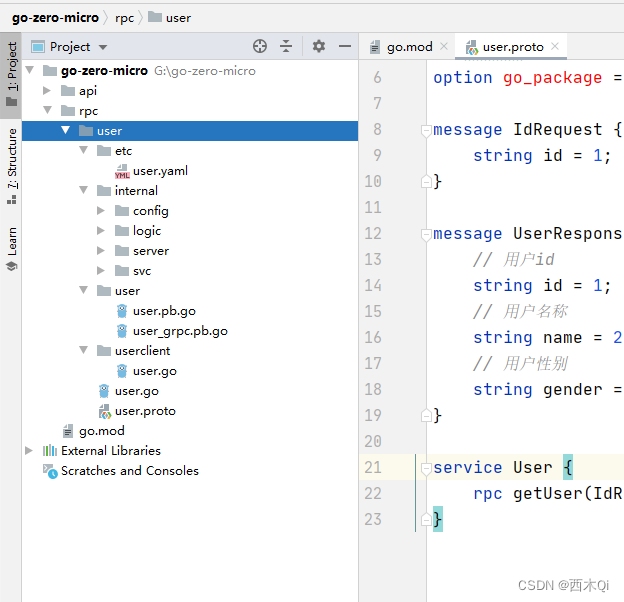
Task: Click the rpc folder icon
Action: pos(68,111)
